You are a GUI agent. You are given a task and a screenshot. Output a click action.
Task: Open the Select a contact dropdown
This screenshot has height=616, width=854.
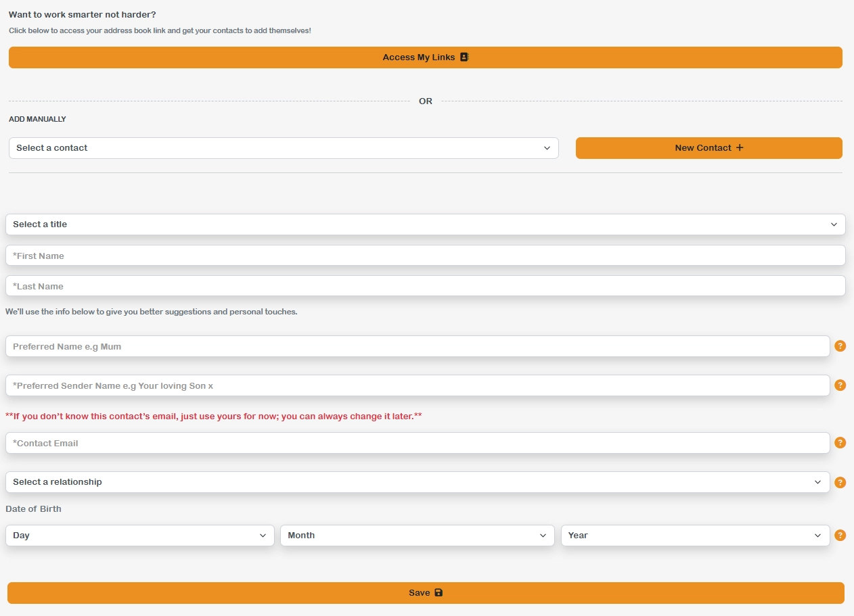pyautogui.click(x=284, y=148)
